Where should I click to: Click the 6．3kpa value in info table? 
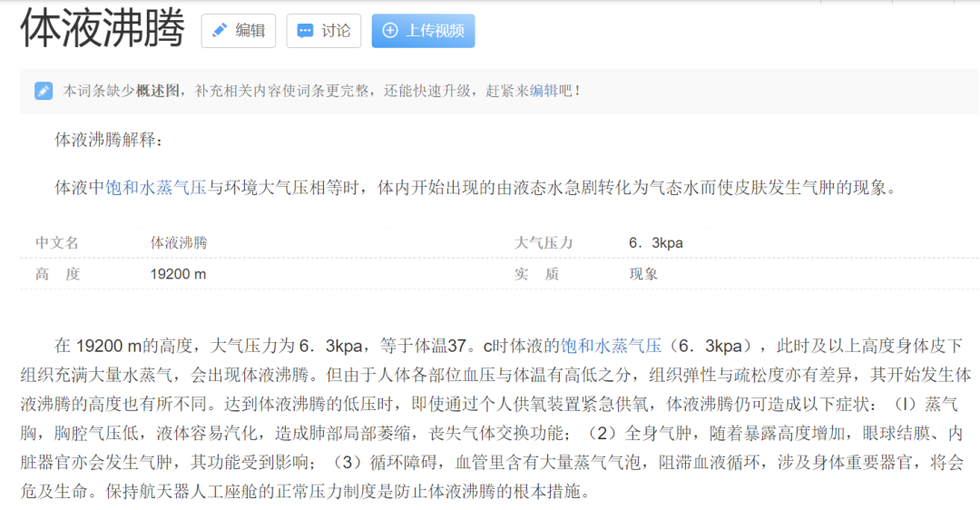tap(656, 242)
